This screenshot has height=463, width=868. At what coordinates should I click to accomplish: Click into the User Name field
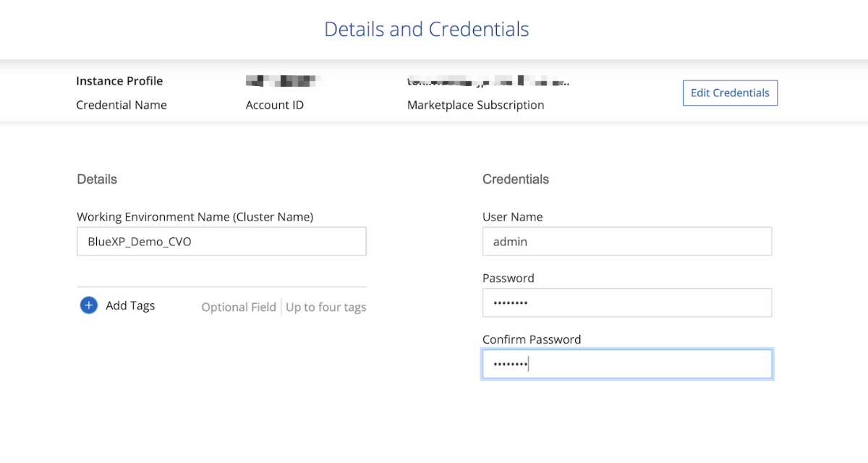(x=626, y=242)
